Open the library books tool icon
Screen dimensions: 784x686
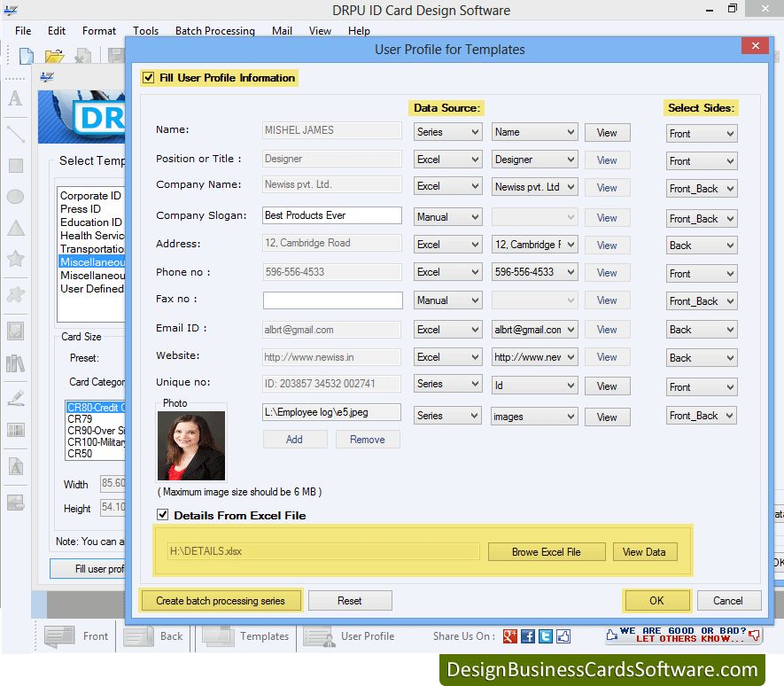15,363
